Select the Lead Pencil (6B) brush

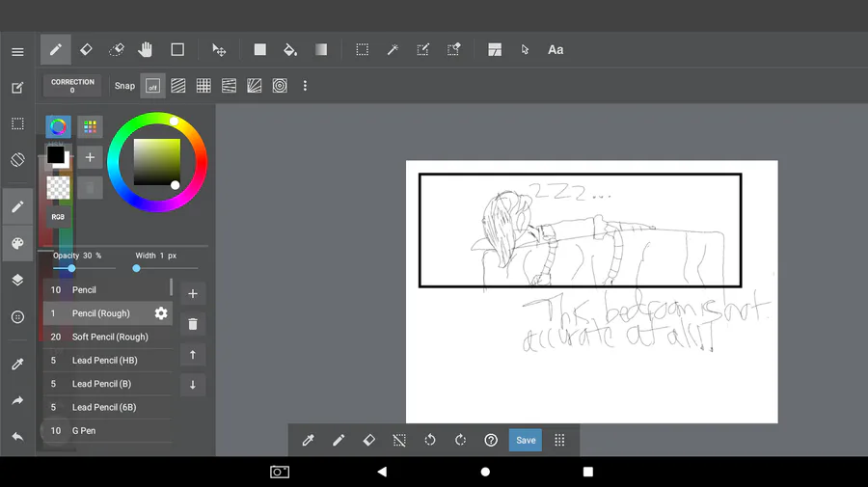coord(108,407)
